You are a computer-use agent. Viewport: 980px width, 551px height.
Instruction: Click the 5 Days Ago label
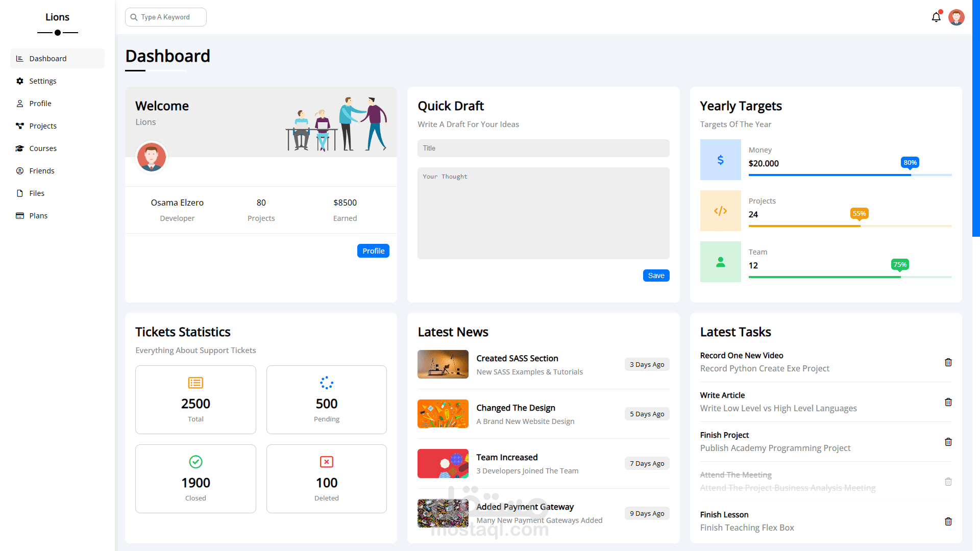[647, 414]
